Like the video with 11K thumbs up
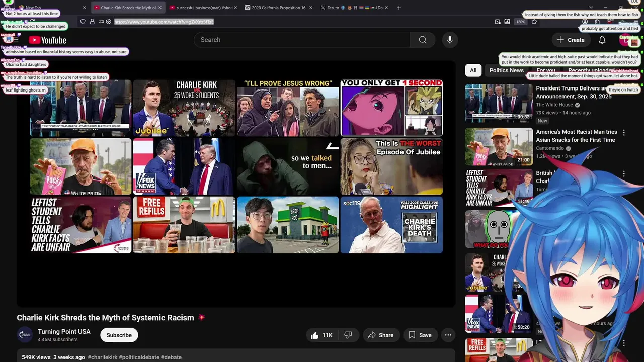The width and height of the screenshot is (644, 362). tap(321, 335)
